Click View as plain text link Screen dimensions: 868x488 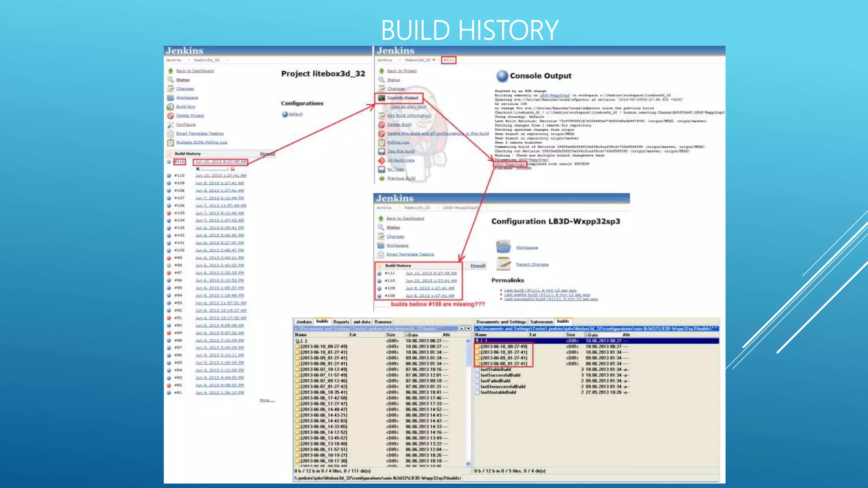pyautogui.click(x=408, y=107)
